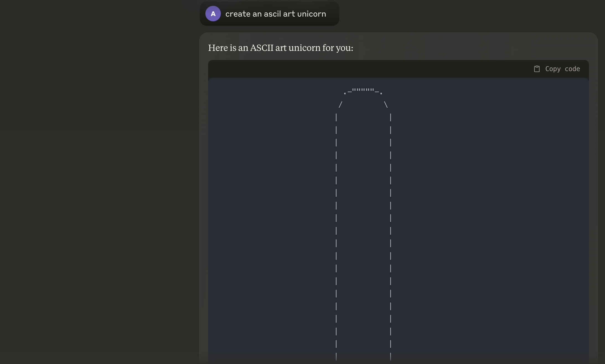Click the text 'Here is an ASCII art unicorn for you:'
The width and height of the screenshot is (605, 364).
pyautogui.click(x=281, y=48)
